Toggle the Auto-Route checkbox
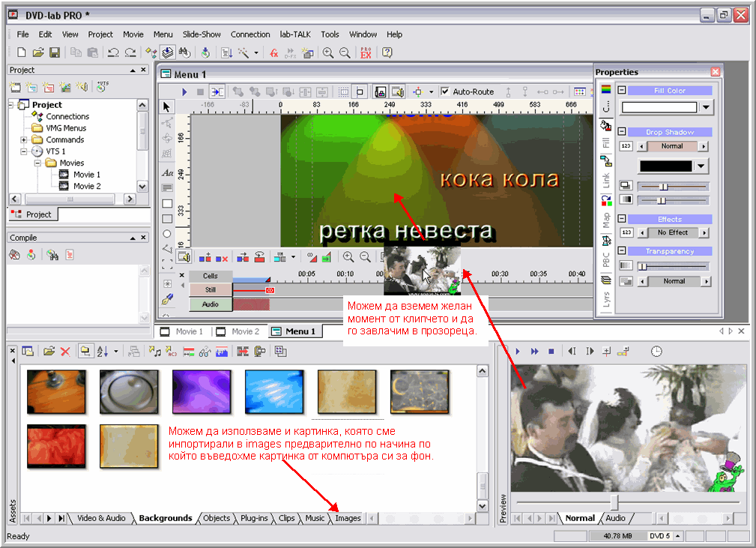This screenshot has height=548, width=756. tap(445, 91)
